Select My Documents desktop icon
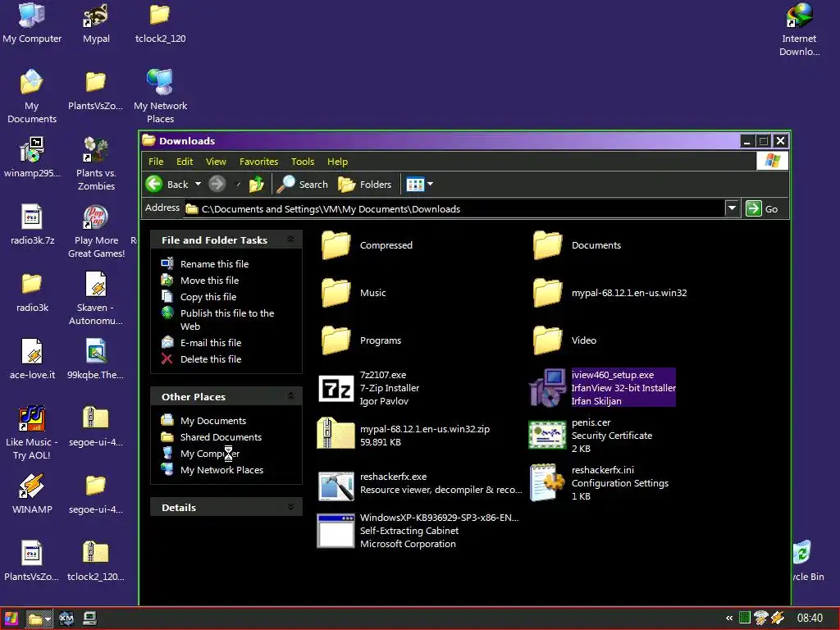 32,97
